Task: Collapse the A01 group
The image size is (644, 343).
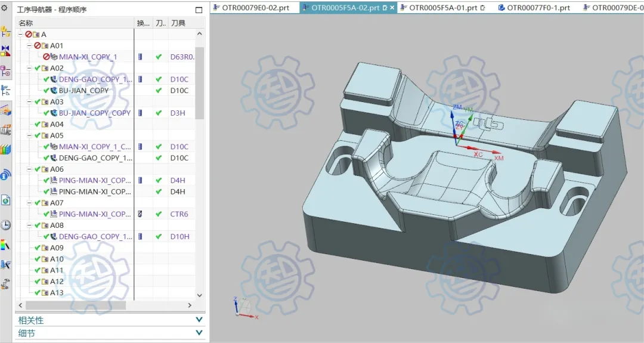Action: click(29, 45)
